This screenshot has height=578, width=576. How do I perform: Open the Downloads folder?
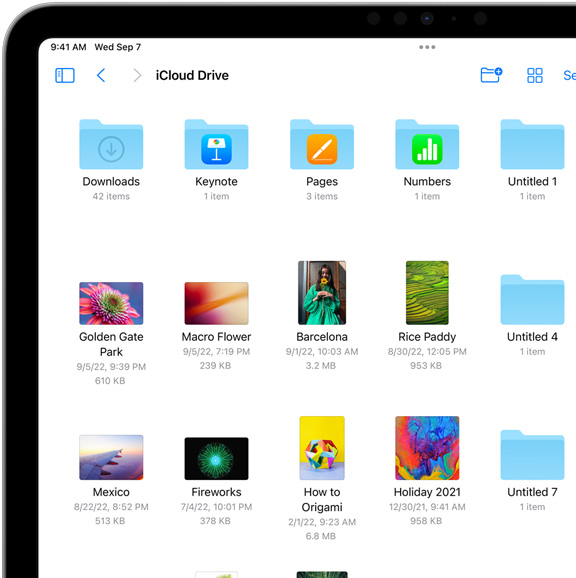(x=111, y=144)
